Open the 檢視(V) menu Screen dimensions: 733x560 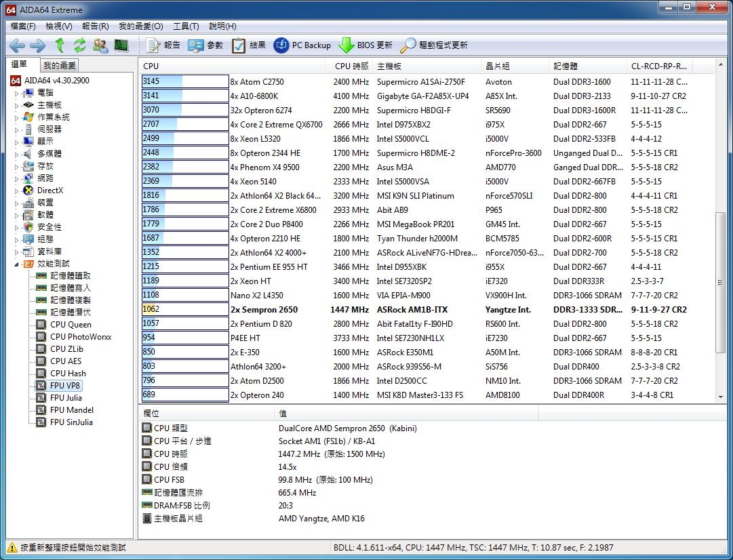59,26
